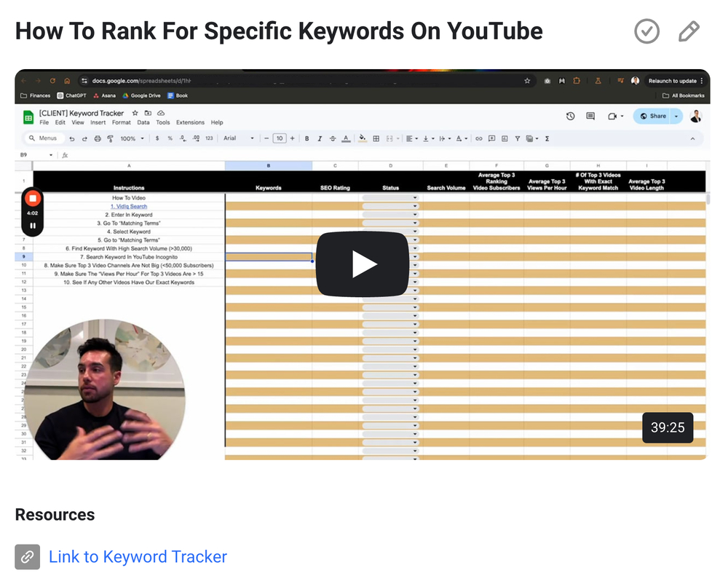Play the video with the center play button
This screenshot has width=728, height=581.
[362, 264]
